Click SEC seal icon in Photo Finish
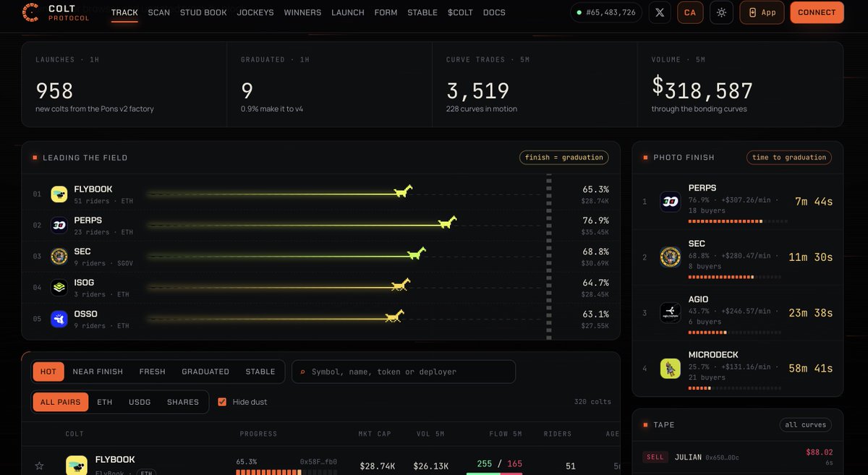 (671, 257)
